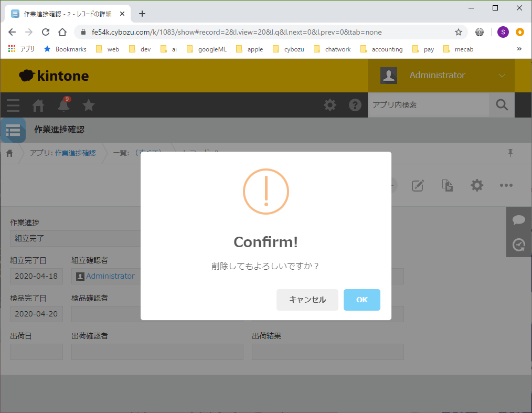Image resolution: width=532 pixels, height=413 pixels.
Task: Open the record history panel icon
Action: [519, 245]
